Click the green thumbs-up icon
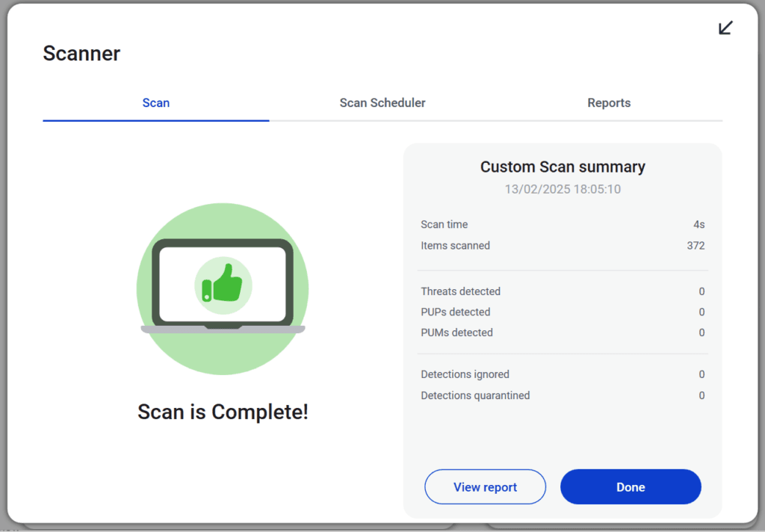765x532 pixels. (x=223, y=285)
